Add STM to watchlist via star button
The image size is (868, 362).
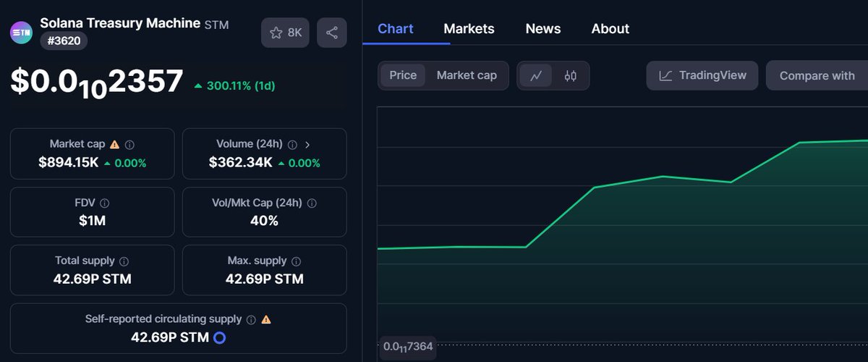click(x=286, y=33)
